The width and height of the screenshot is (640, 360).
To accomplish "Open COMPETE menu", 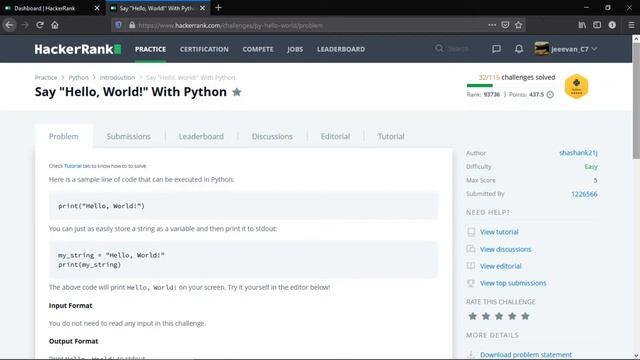I will click(x=258, y=49).
